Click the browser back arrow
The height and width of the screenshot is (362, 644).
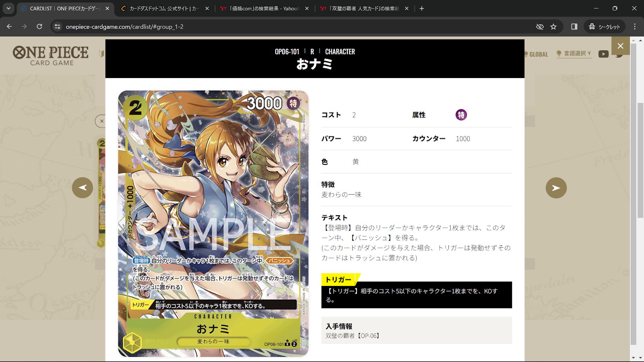pos(9,27)
